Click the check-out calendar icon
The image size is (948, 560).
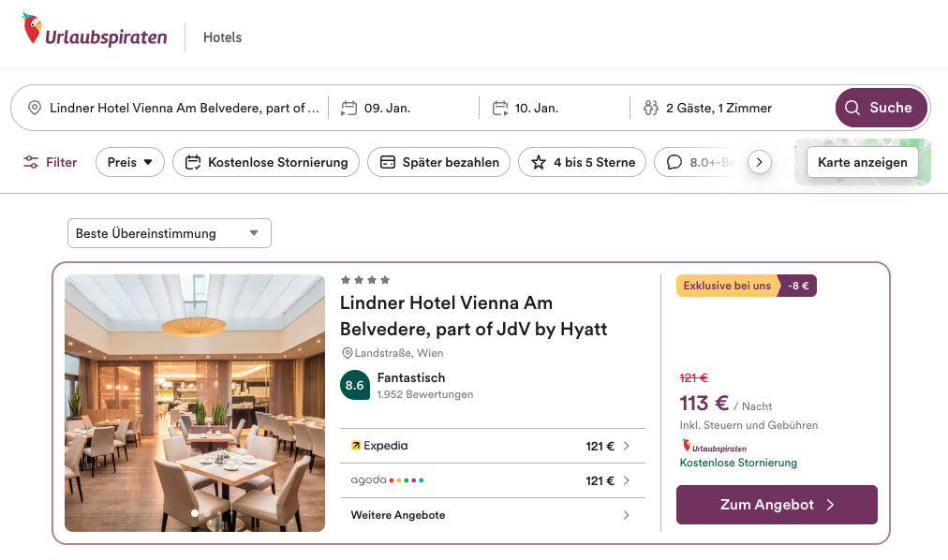[500, 108]
